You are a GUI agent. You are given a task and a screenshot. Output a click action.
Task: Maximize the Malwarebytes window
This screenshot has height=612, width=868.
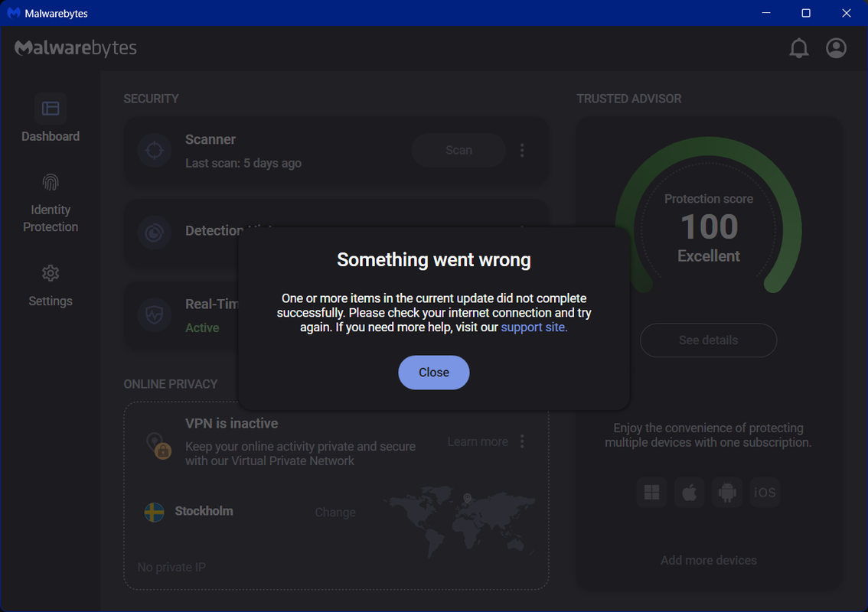point(806,13)
